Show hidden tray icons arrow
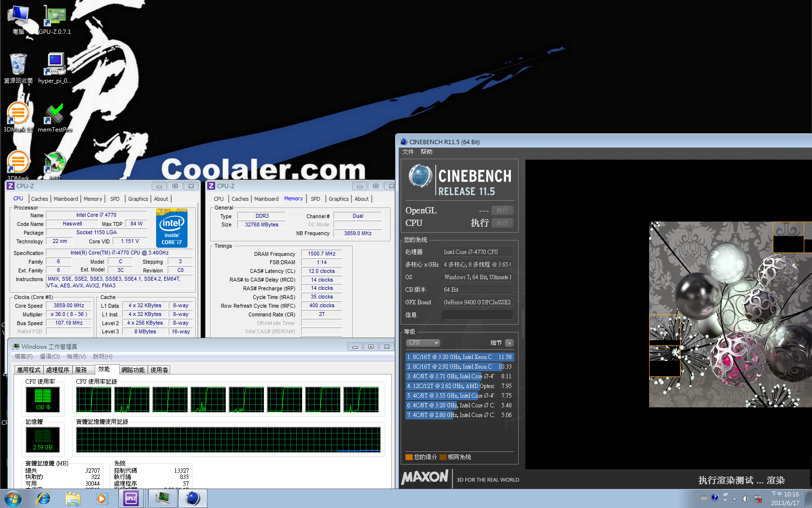 click(734, 499)
